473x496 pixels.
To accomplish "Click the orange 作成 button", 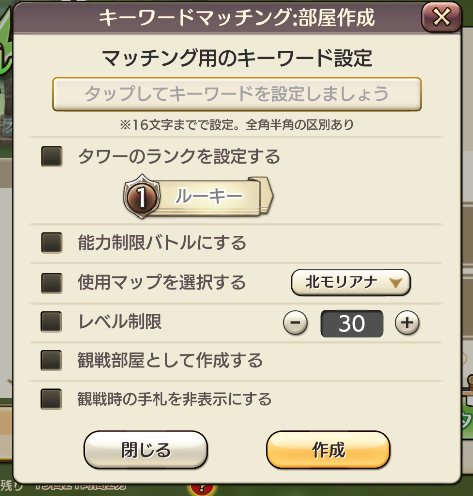I will pyautogui.click(x=328, y=450).
